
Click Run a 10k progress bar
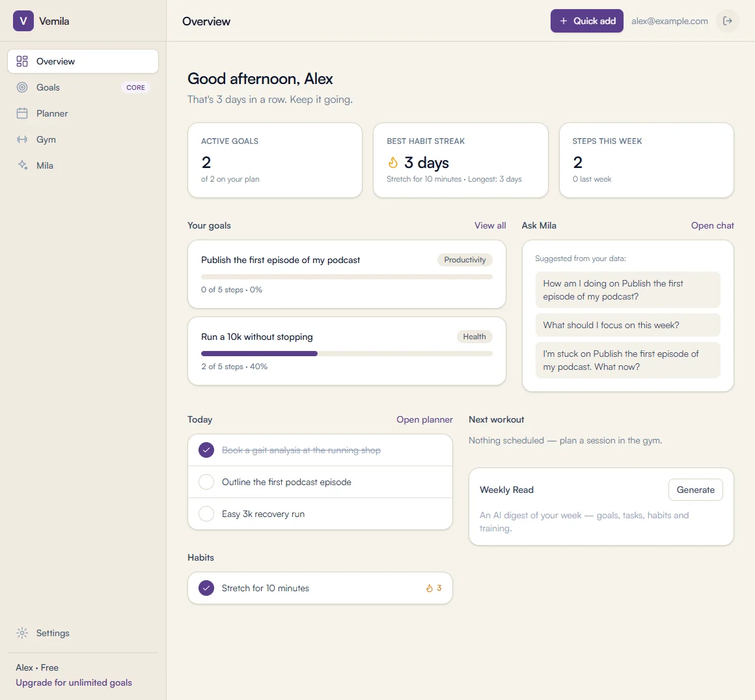(347, 354)
